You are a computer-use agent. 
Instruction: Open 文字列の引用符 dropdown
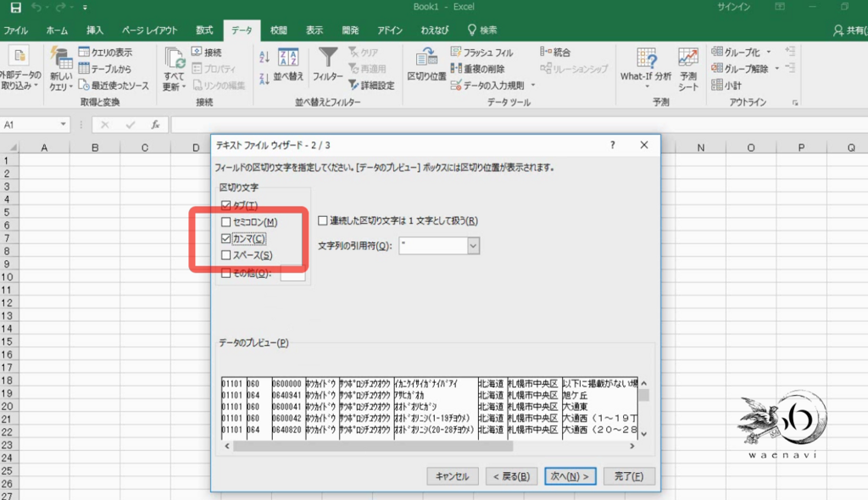473,246
